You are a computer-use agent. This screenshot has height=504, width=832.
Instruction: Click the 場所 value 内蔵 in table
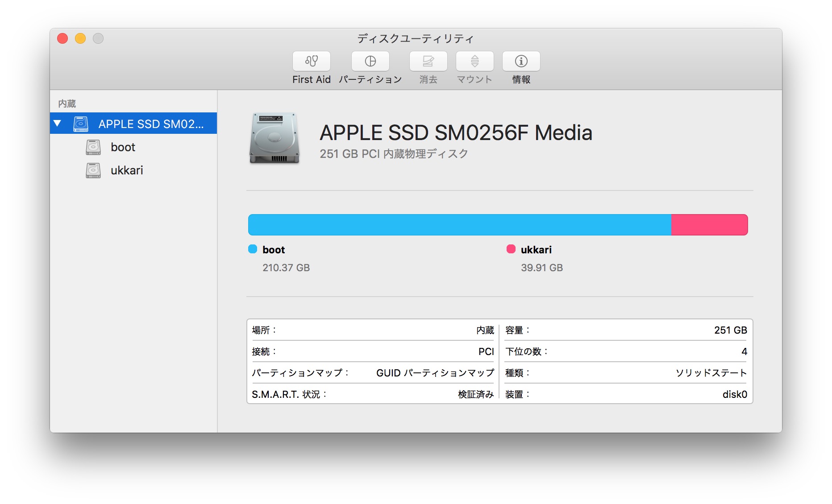coord(485,330)
